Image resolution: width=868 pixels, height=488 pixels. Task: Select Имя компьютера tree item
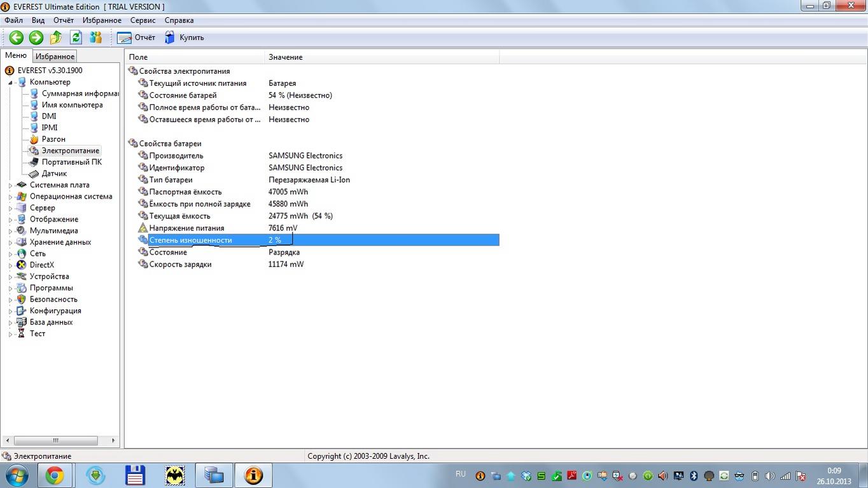72,105
